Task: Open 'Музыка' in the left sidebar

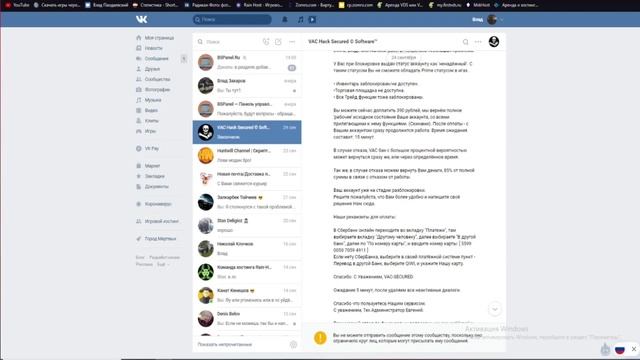Action: pos(153,100)
